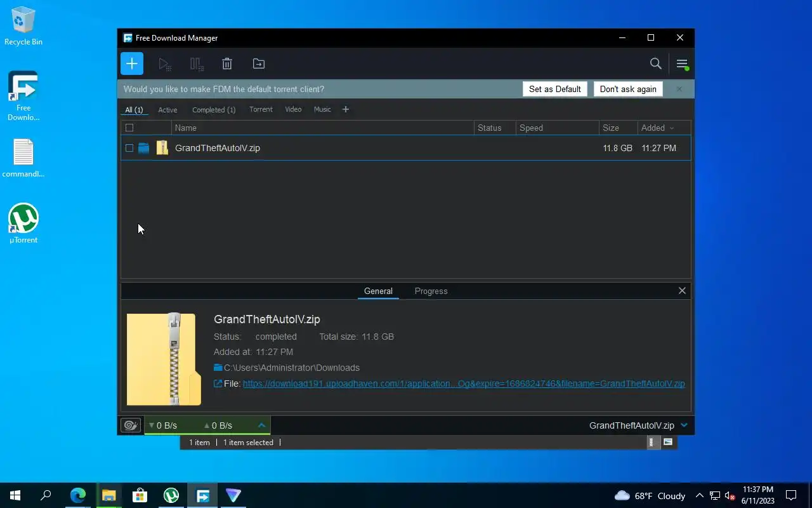This screenshot has width=812, height=508.
Task: Open the uploadhaven download URL link
Action: (464, 384)
